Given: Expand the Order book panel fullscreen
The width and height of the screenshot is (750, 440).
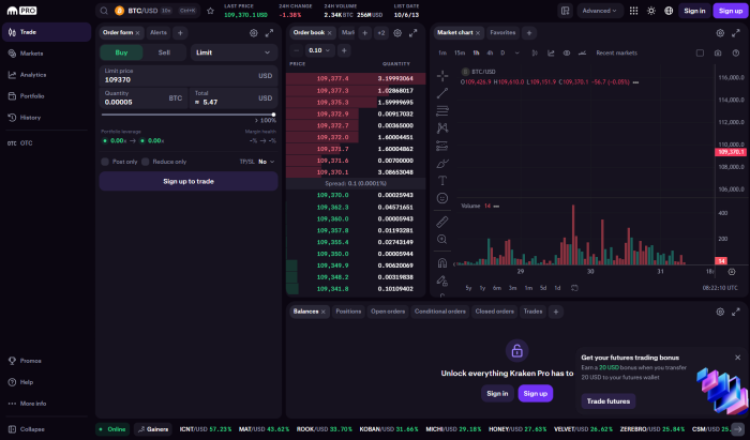Looking at the screenshot, I should tap(413, 33).
